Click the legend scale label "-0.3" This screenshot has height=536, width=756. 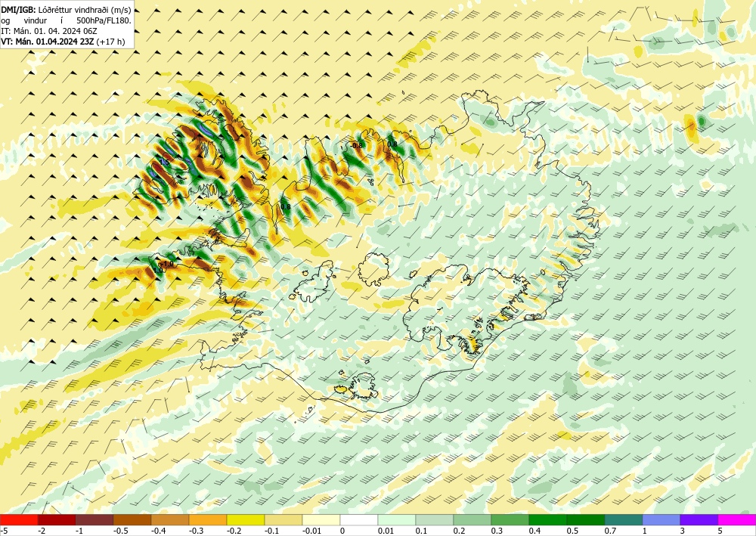(x=197, y=531)
